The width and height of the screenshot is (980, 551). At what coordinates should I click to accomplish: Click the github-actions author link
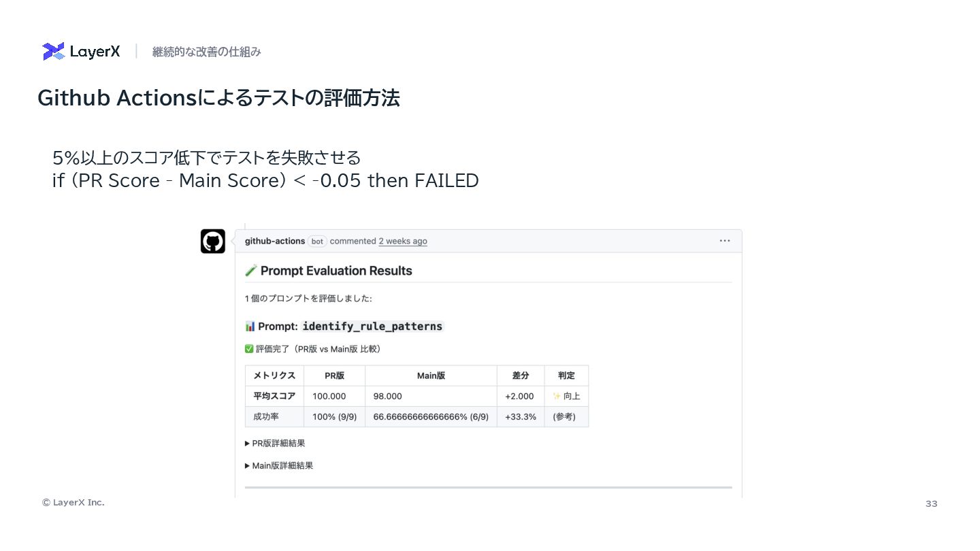coord(274,241)
